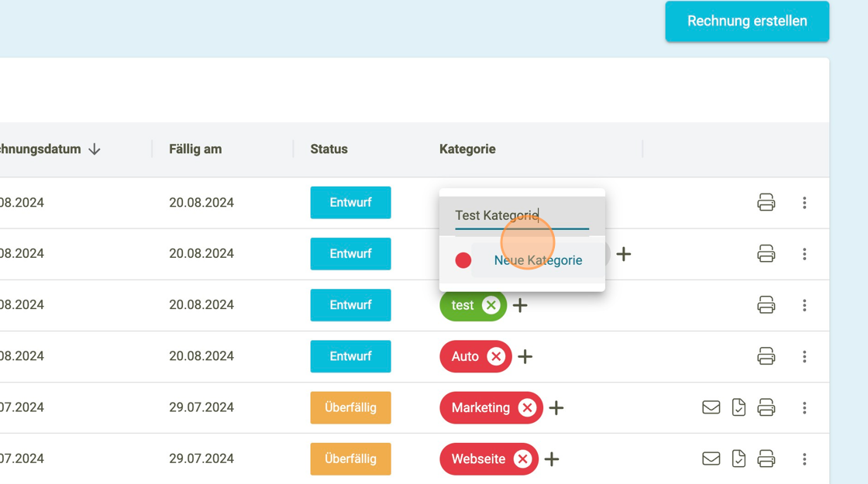Remove the Auto category tag
The image size is (868, 484).
tap(496, 356)
